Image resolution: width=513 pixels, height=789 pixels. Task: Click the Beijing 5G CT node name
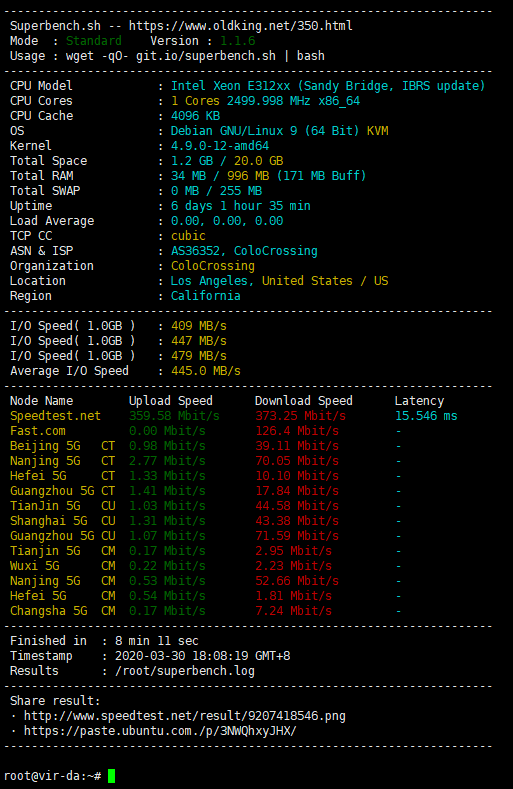point(62,446)
